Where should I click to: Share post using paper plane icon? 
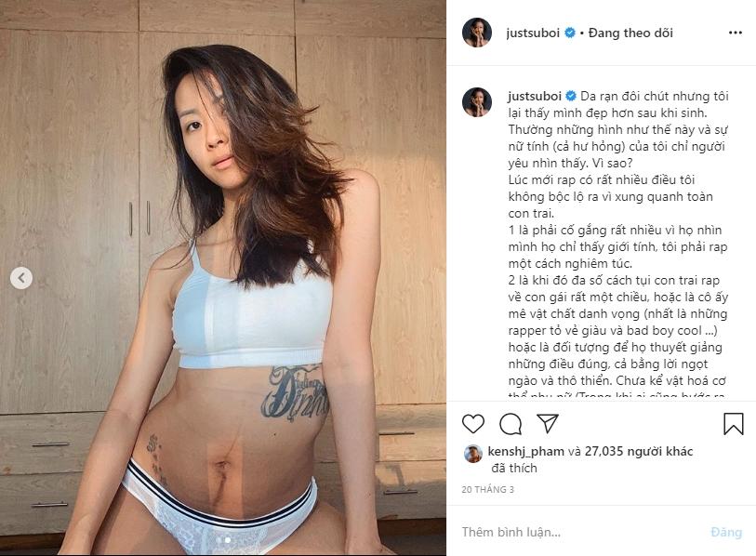coord(548,423)
